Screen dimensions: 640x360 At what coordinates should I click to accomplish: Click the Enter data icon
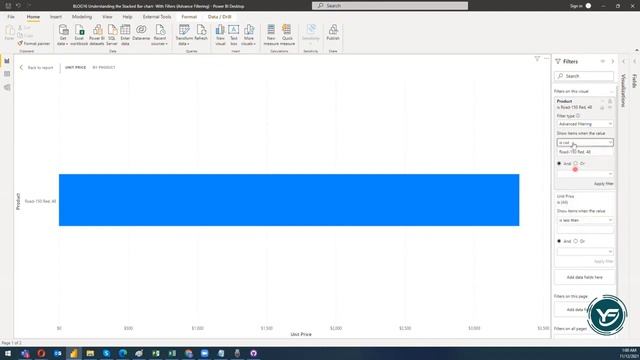[x=125, y=35]
